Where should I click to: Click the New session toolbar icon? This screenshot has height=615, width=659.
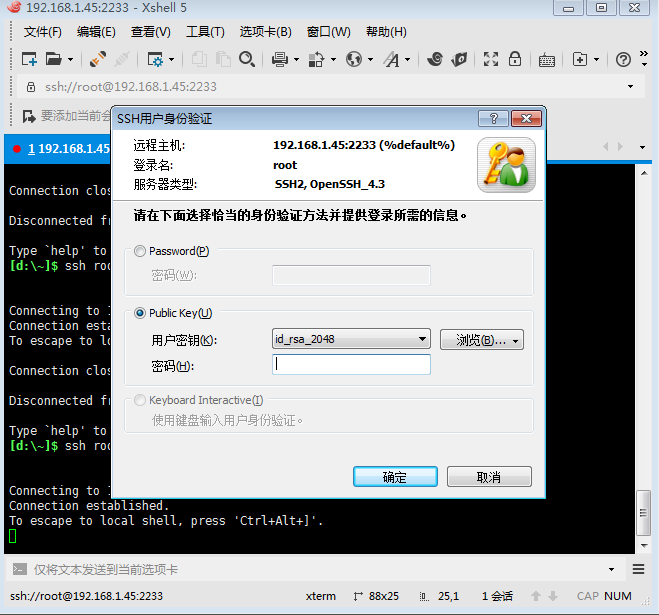(x=29, y=59)
